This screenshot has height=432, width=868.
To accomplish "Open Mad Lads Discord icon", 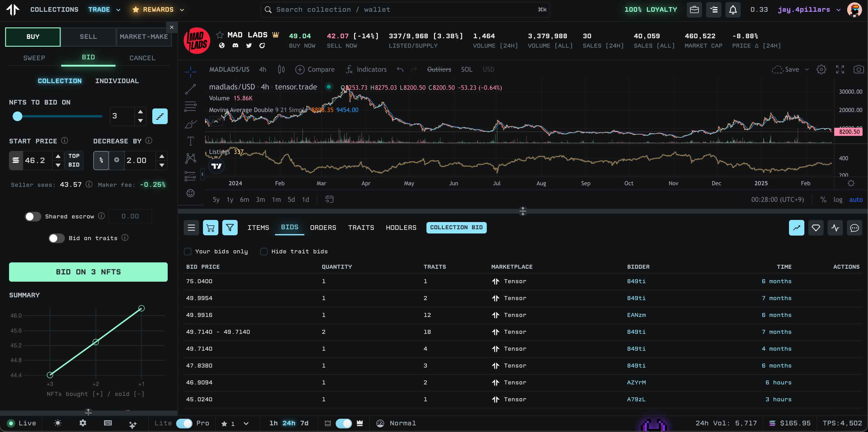I will [235, 45].
